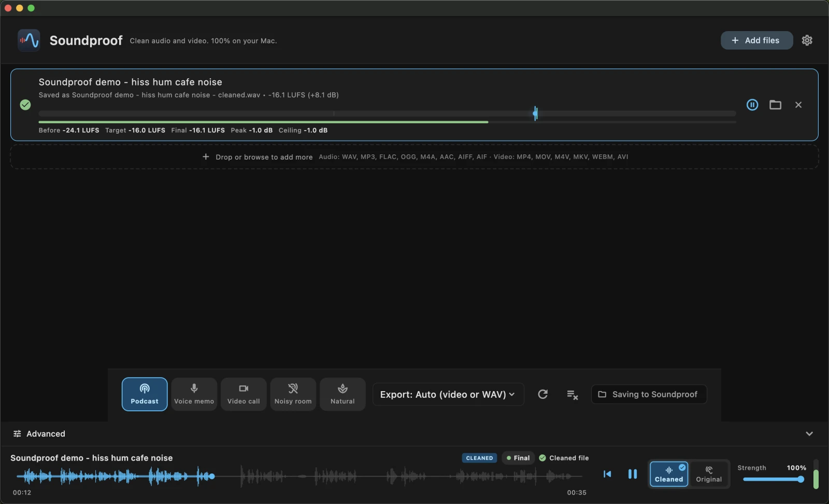Click the 00:35 total duration
The height and width of the screenshot is (504, 829).
click(577, 493)
